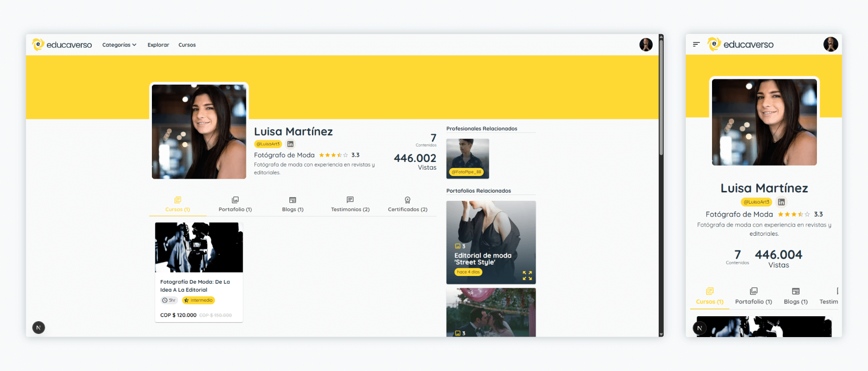Click the fullscreen expand icon on Street Style portfolio
Viewport: 868px width, 371px height.
click(x=527, y=276)
